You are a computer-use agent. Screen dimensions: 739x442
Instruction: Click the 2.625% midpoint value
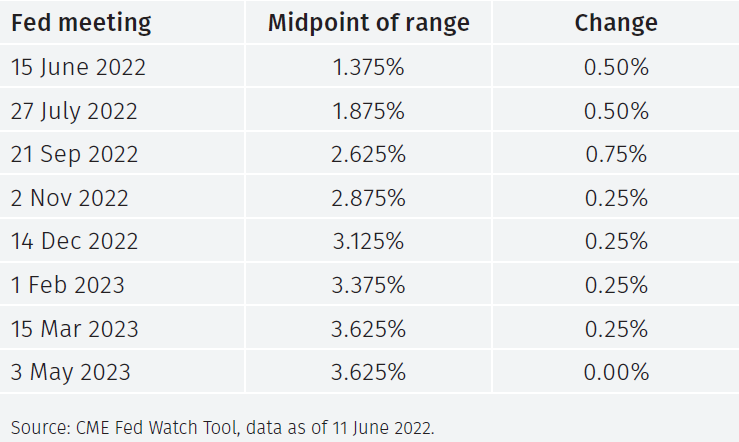pyautogui.click(x=369, y=155)
